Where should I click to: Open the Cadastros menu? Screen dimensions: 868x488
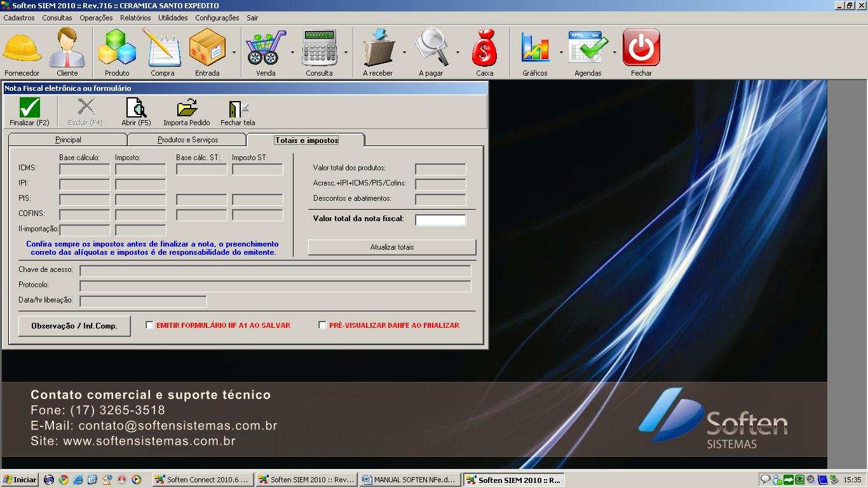pyautogui.click(x=19, y=18)
